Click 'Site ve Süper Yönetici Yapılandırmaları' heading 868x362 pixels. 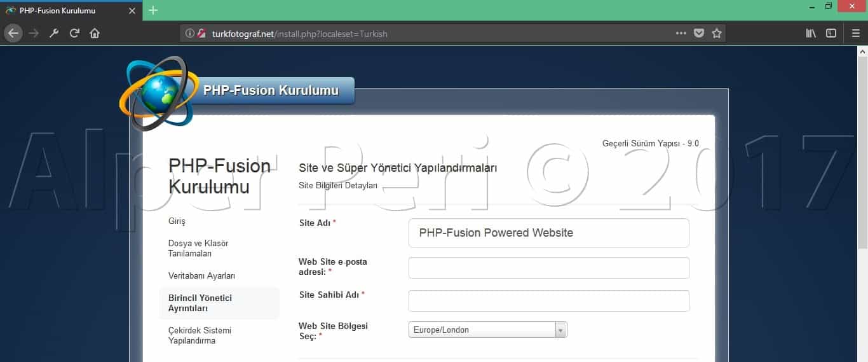pyautogui.click(x=398, y=168)
